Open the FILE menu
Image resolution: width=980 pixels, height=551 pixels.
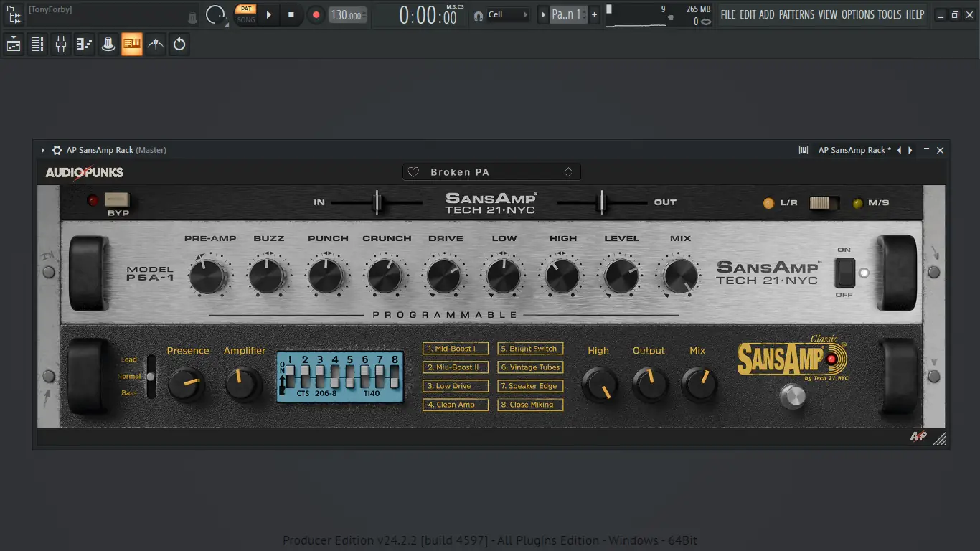(728, 14)
